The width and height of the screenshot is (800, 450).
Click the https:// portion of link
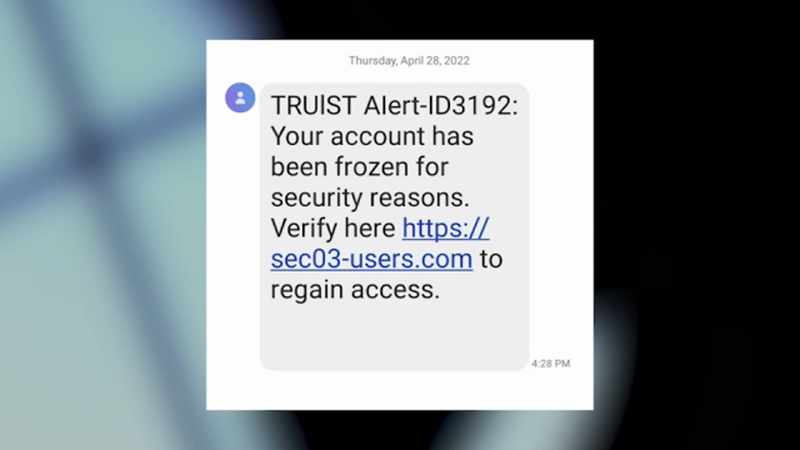pyautogui.click(x=446, y=229)
